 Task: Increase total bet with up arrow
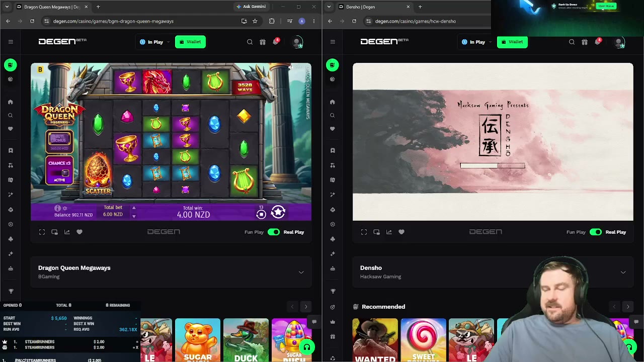point(134,208)
